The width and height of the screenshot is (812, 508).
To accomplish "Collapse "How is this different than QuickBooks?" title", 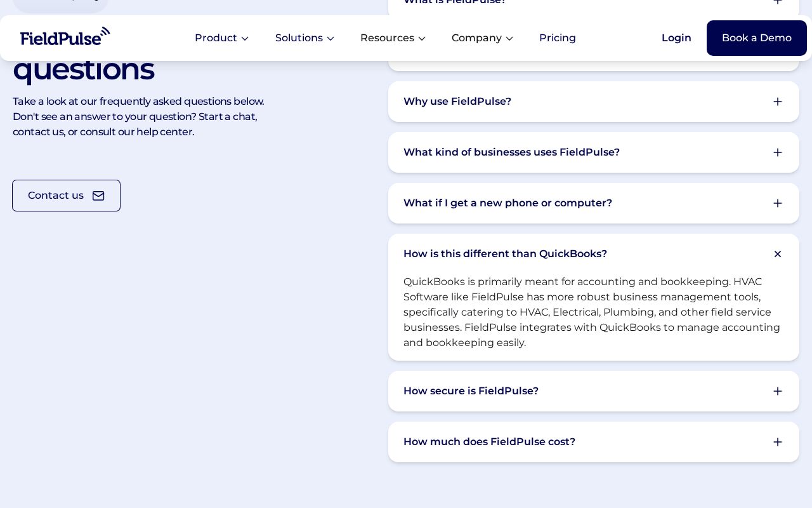I will coord(505,254).
